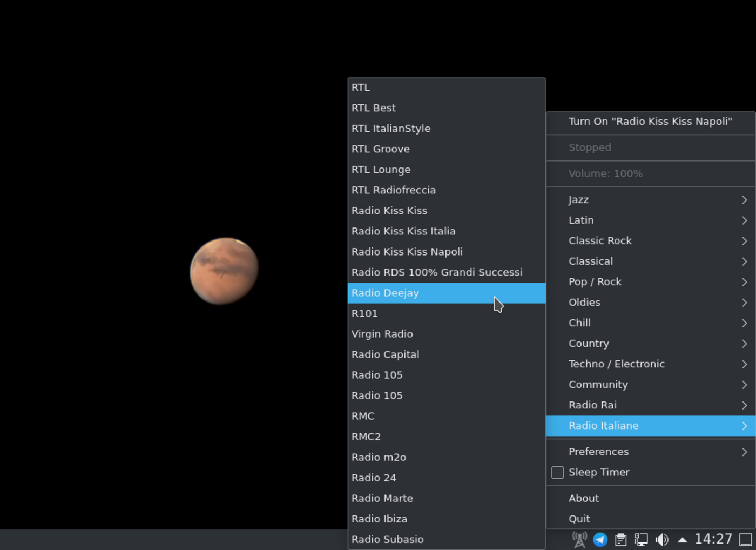Open Telegram from the system tray

[x=600, y=539]
